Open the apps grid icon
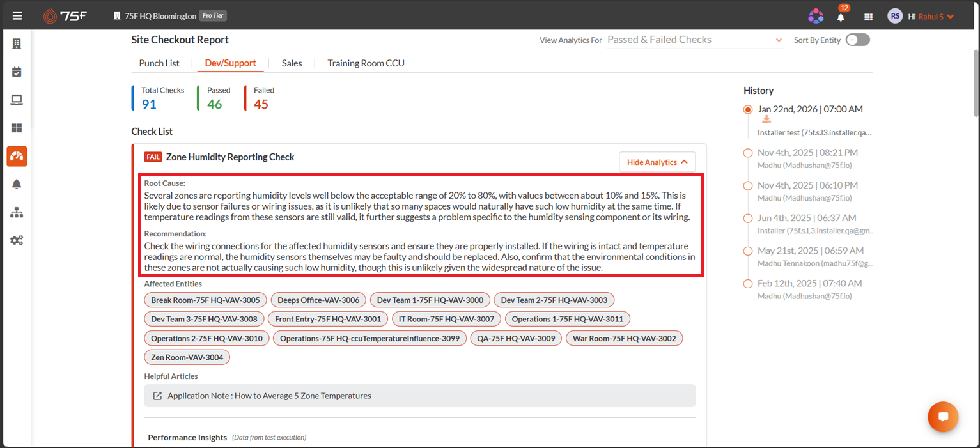The height and width of the screenshot is (448, 980). pyautogui.click(x=868, y=17)
